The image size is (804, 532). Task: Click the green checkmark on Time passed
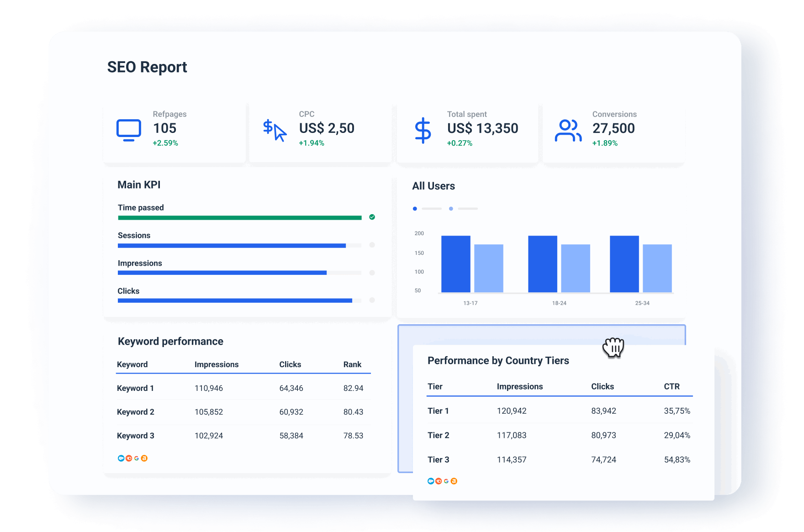[371, 217]
